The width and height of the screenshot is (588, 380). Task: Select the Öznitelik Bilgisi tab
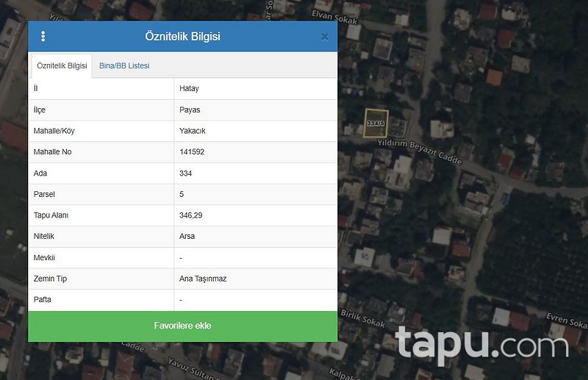coord(62,65)
